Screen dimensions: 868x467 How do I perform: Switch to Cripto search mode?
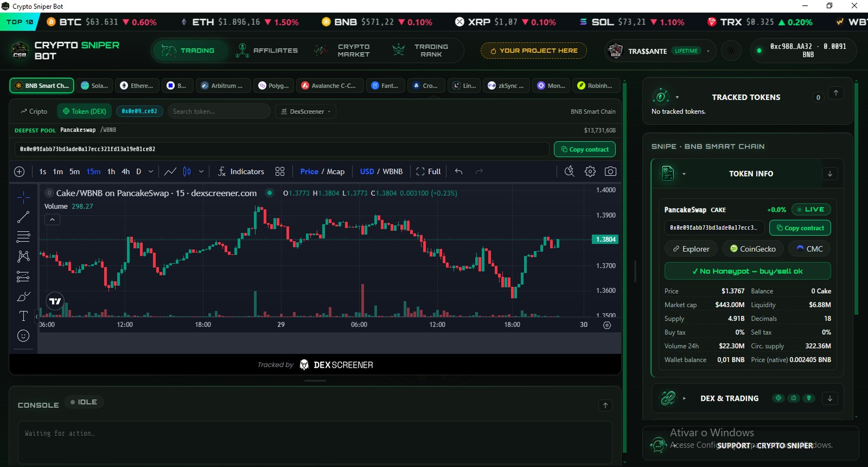click(x=34, y=111)
